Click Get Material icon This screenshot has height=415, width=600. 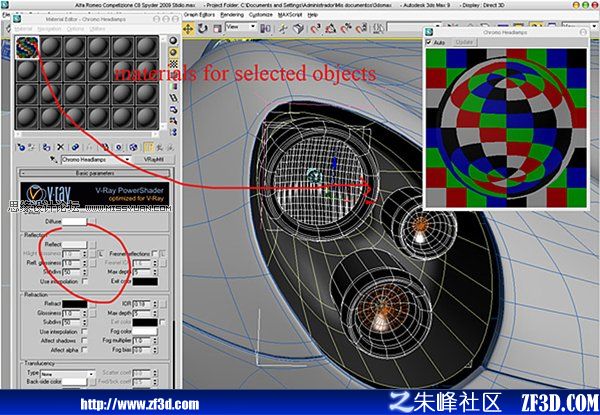21,147
